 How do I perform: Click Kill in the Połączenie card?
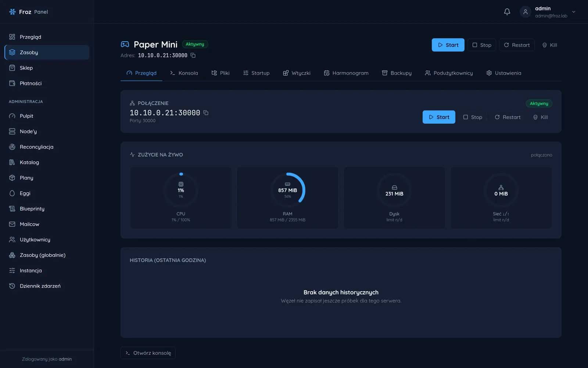tap(541, 117)
